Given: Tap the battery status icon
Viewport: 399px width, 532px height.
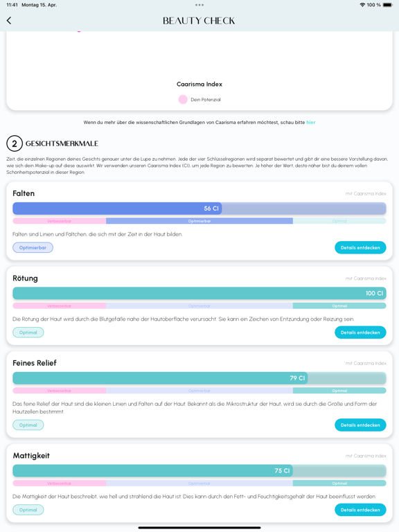Looking at the screenshot, I should point(388,5).
